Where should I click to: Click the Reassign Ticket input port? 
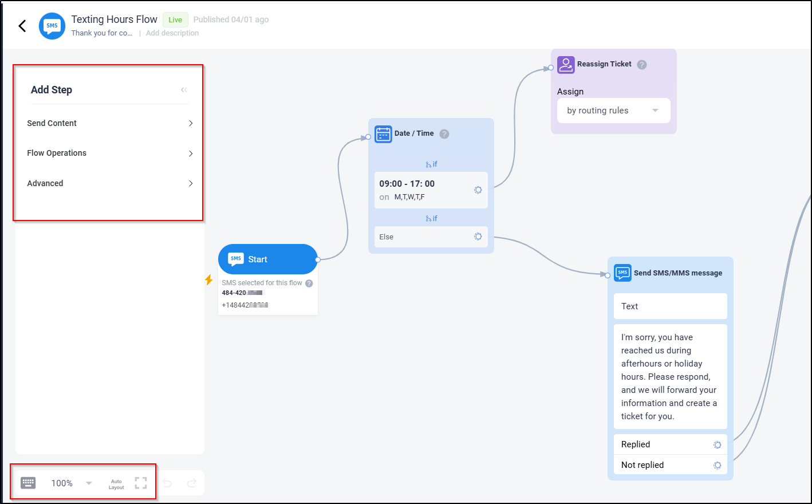click(551, 68)
